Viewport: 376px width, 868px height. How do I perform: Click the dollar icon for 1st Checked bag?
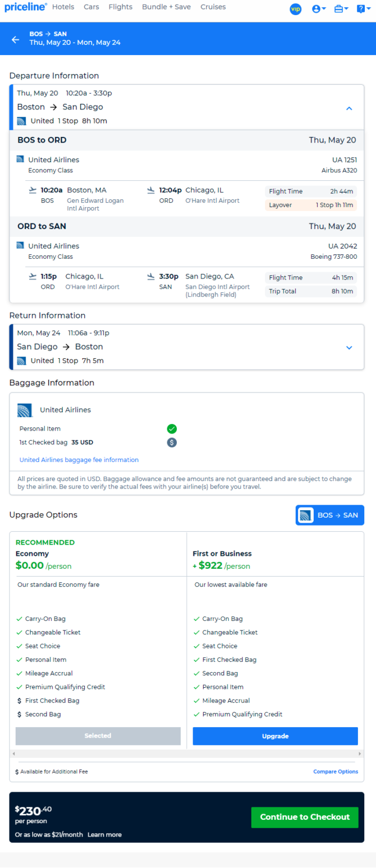coord(172,442)
